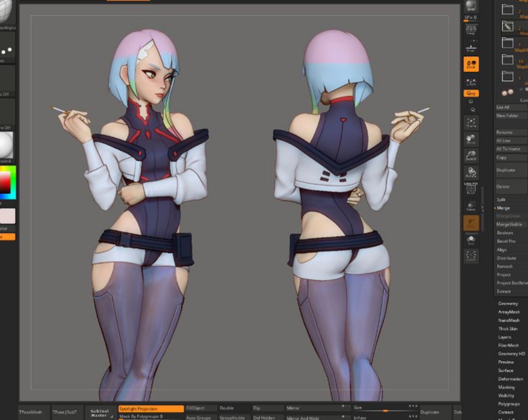Screen dimensions: 528x420
Task: Toggle the Floor grid icon
Action: click(x=471, y=47)
